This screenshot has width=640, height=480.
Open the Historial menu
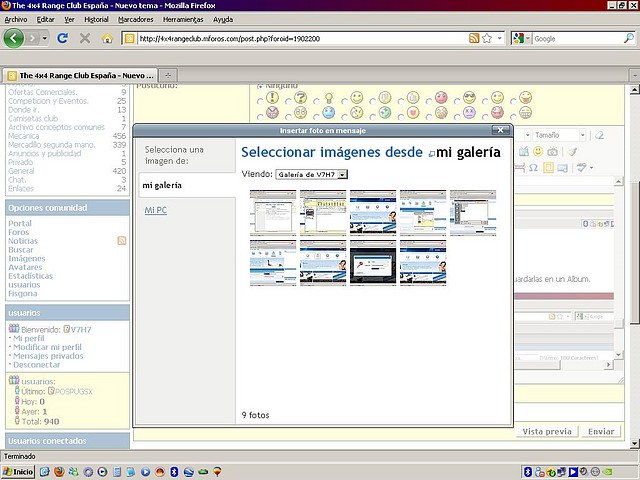point(96,19)
